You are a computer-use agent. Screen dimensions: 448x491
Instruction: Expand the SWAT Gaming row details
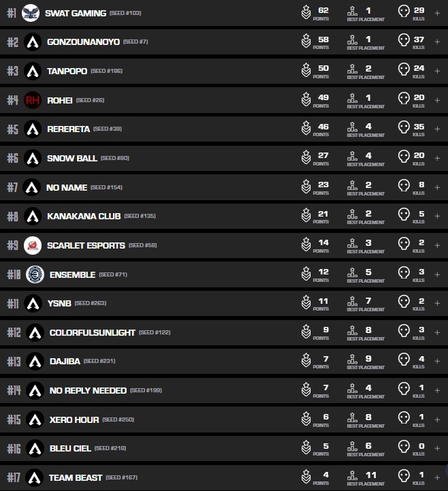click(x=437, y=13)
